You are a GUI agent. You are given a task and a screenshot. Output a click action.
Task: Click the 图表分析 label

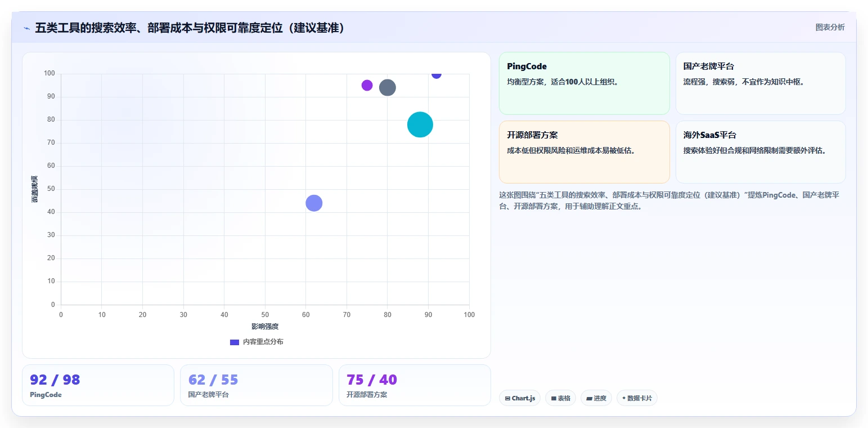830,27
